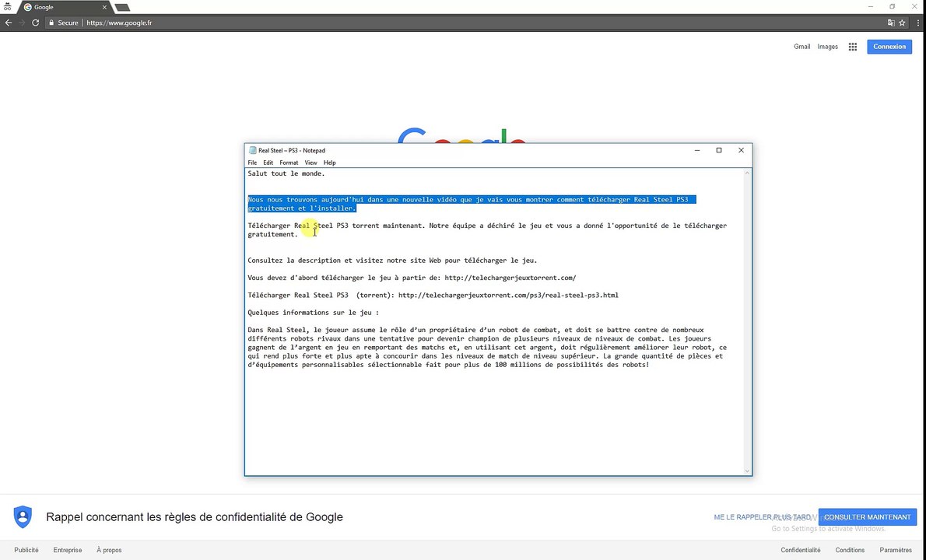Viewport: 926px width, 560px height.
Task: Open the Notepad File menu
Action: tap(252, 163)
